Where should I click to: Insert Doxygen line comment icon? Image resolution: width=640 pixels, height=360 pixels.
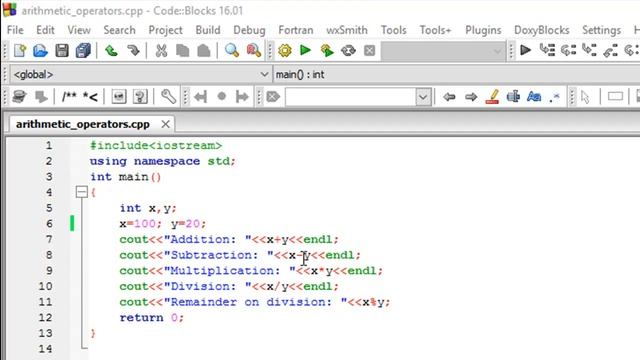(90, 97)
